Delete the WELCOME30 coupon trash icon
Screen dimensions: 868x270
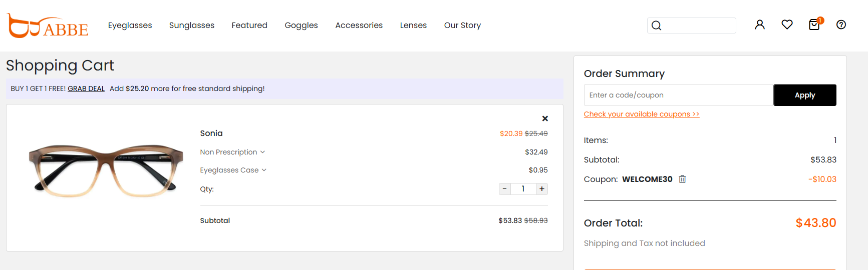coord(682,179)
